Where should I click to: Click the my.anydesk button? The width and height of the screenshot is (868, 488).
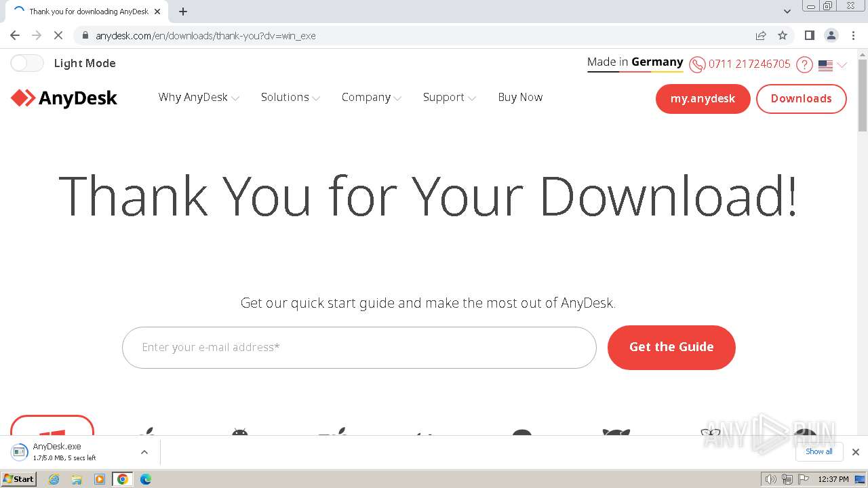(x=703, y=99)
